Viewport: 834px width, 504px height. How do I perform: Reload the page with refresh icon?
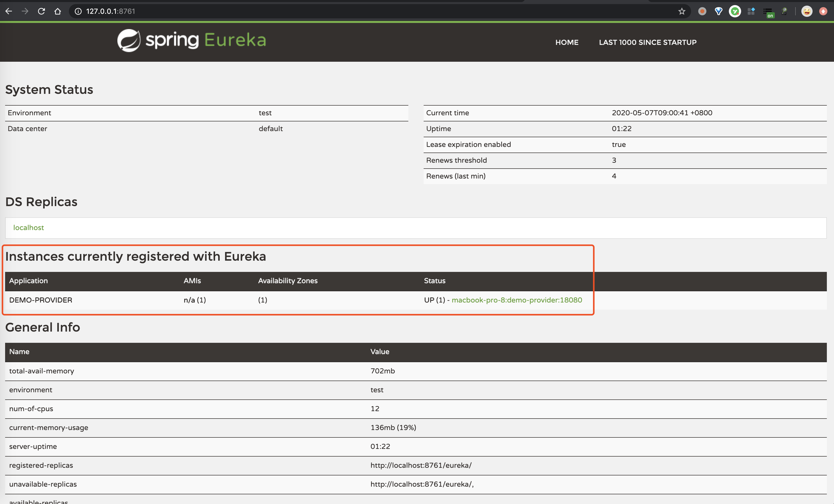click(41, 11)
